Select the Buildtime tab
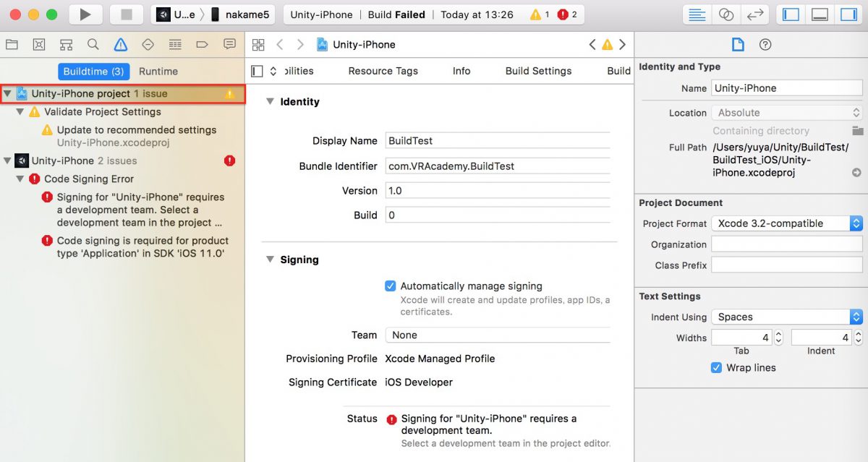 pyautogui.click(x=94, y=72)
